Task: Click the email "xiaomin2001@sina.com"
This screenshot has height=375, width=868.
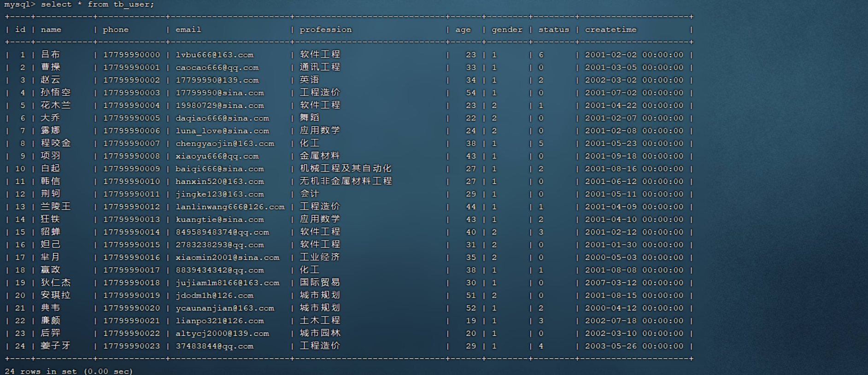Action: pyautogui.click(x=227, y=258)
